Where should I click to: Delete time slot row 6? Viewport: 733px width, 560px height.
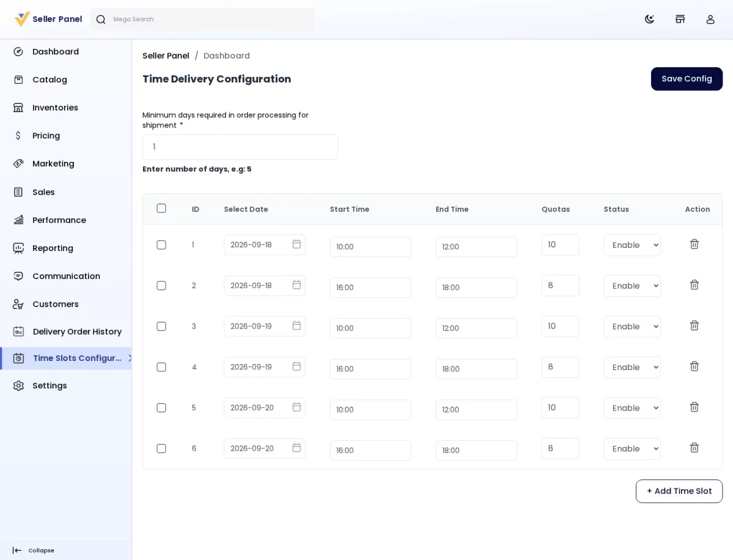click(695, 448)
